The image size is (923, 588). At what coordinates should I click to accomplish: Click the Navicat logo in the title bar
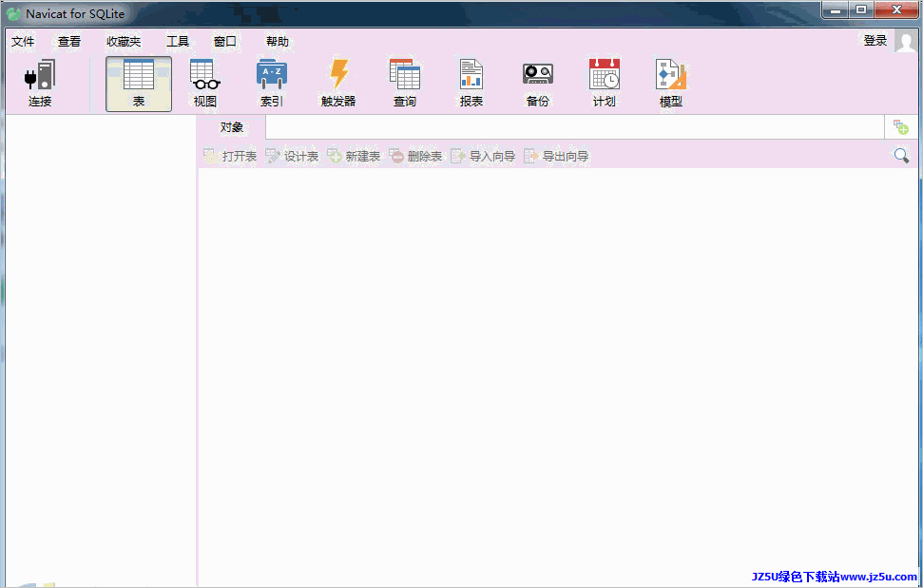[13, 13]
